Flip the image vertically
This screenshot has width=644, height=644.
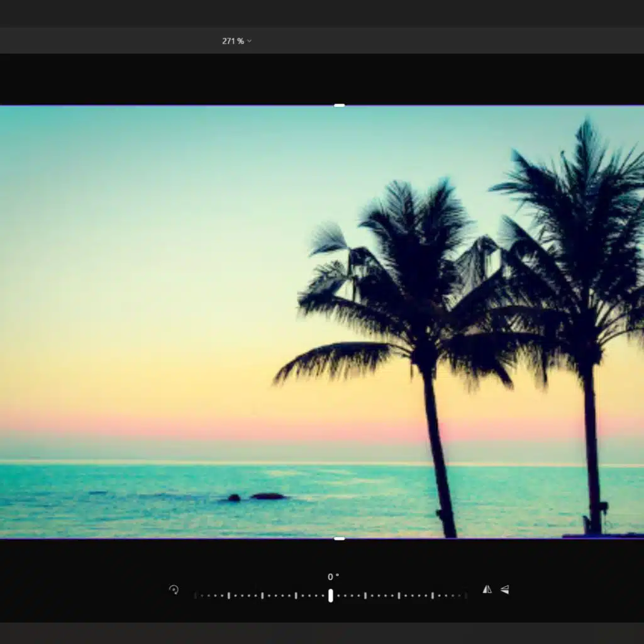coord(505,589)
